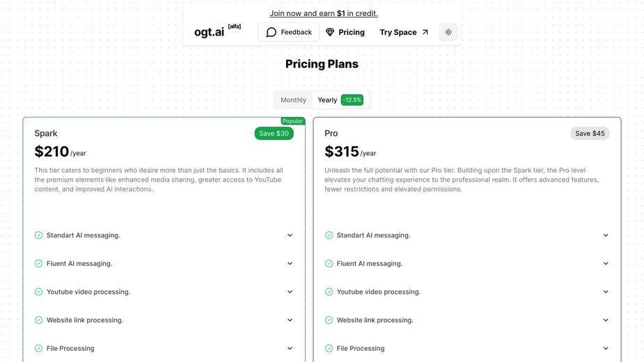The width and height of the screenshot is (644, 362).
Task: Switch billing to Monthly
Action: pos(293,100)
